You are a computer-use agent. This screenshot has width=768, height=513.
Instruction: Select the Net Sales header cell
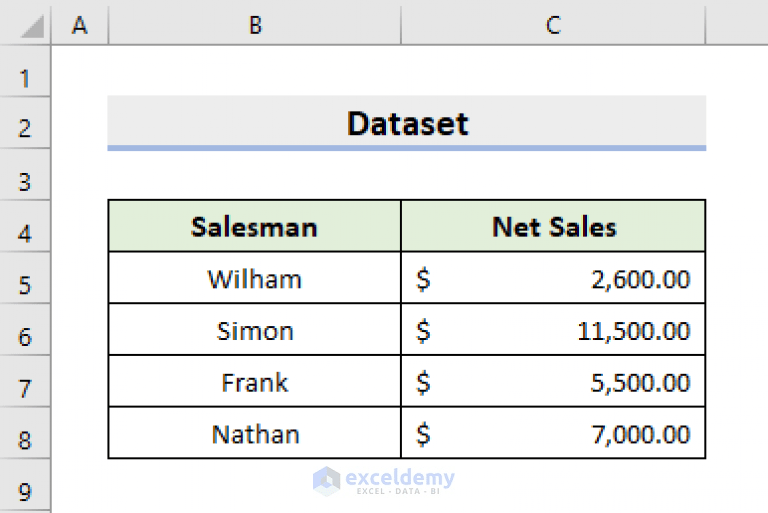(553, 226)
